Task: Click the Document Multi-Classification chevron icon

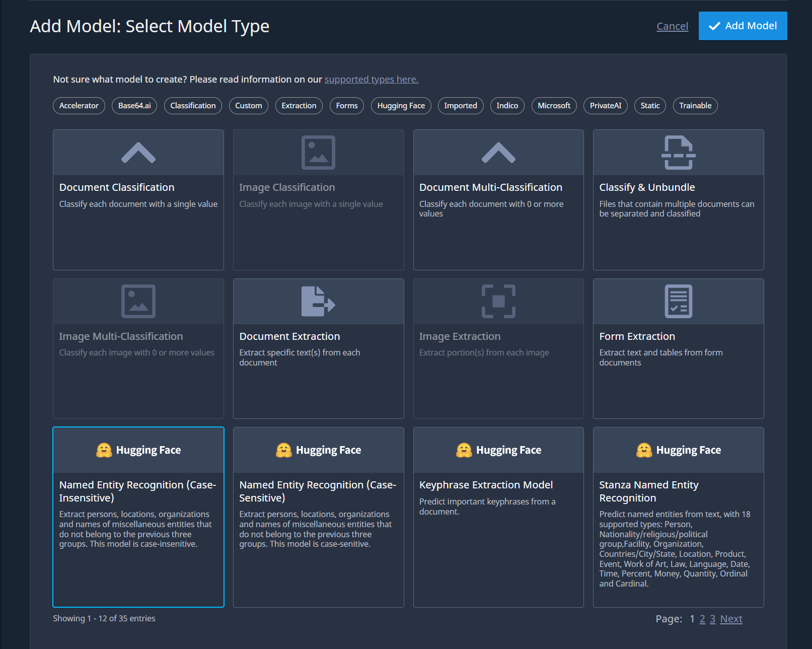Action: 498,153
